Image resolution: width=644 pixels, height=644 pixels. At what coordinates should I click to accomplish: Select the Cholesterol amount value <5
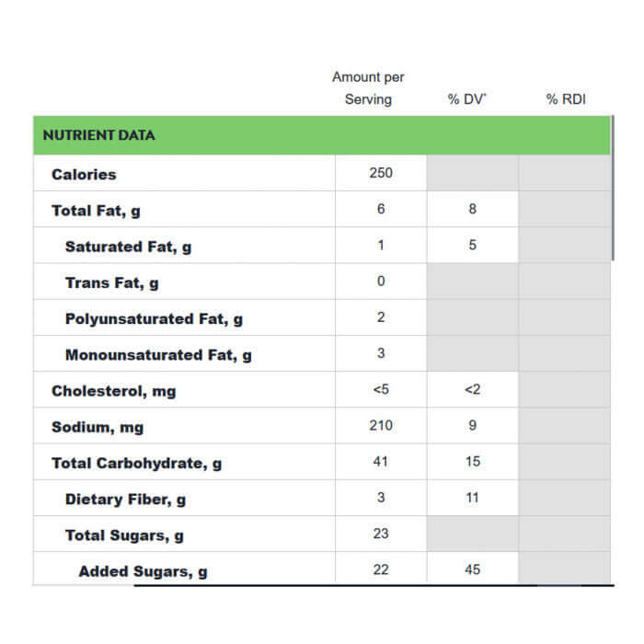(381, 389)
